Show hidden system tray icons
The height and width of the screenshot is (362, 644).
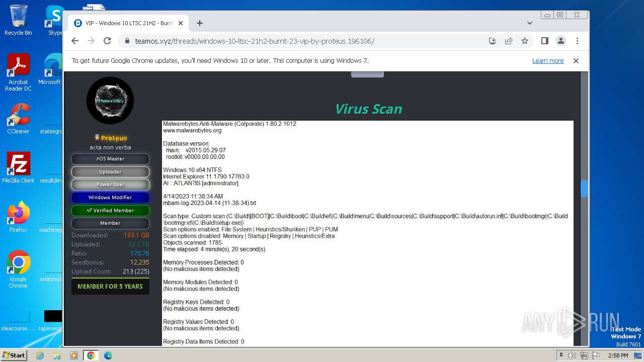click(561, 355)
